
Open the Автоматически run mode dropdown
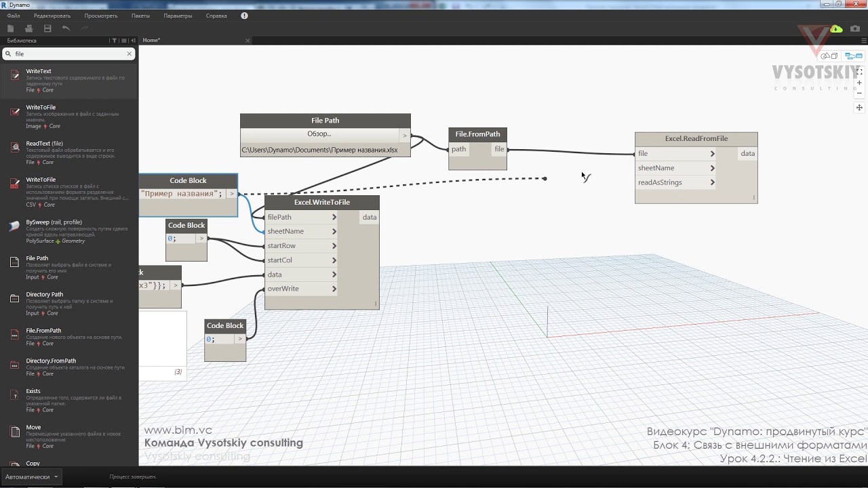tap(31, 476)
